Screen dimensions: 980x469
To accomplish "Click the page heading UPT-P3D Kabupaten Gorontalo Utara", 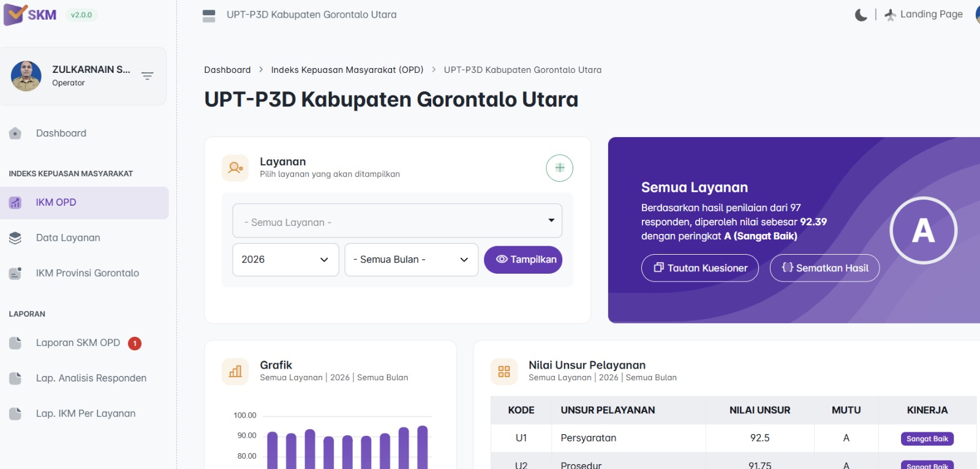I will click(x=391, y=99).
